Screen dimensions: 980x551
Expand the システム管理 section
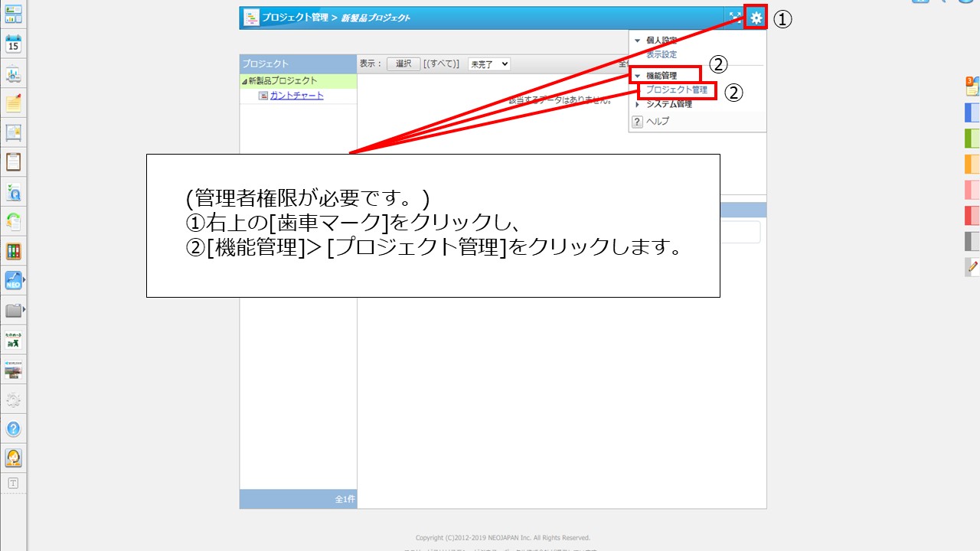(637, 104)
